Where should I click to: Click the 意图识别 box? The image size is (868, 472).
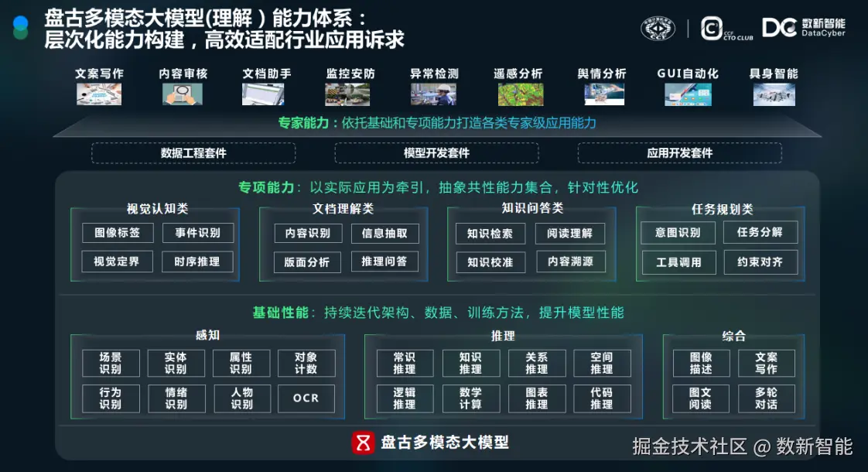[678, 233]
